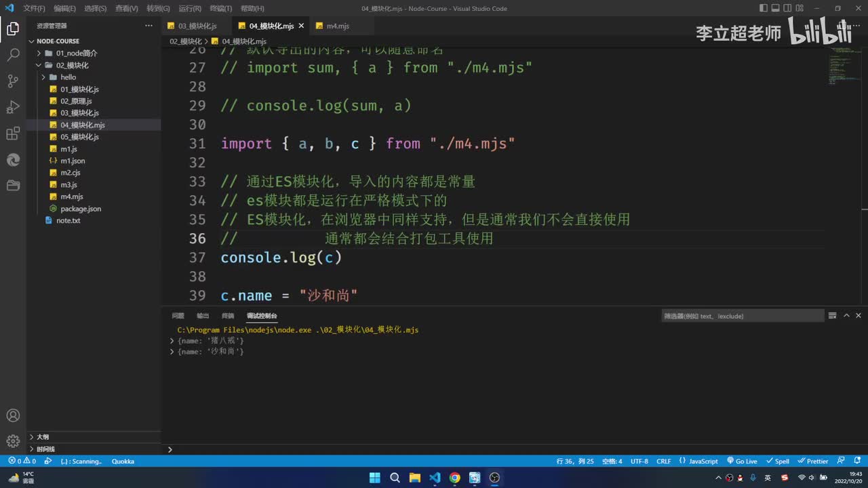Switch to the 03_模块化.js editor tab
868x488 pixels.
point(197,26)
